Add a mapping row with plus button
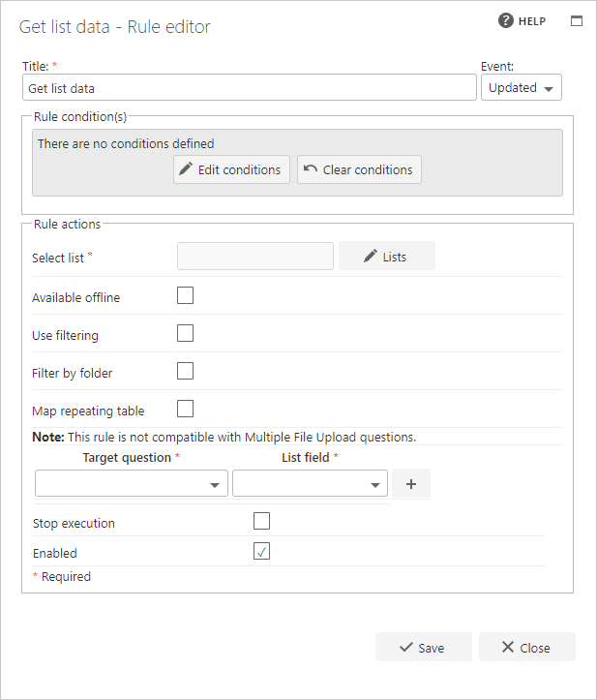Image resolution: width=597 pixels, height=700 pixels. (411, 483)
